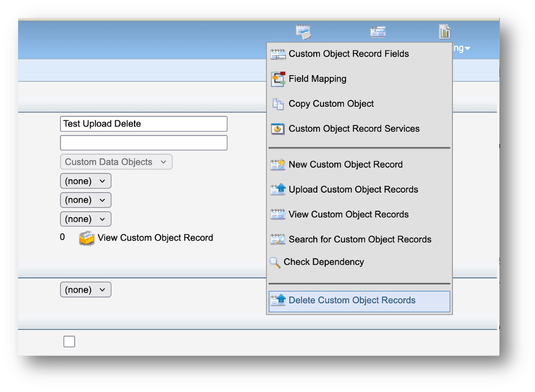The width and height of the screenshot is (535, 392).
Task: Choose Delete Custom Object Records menu entry
Action: pyautogui.click(x=359, y=301)
